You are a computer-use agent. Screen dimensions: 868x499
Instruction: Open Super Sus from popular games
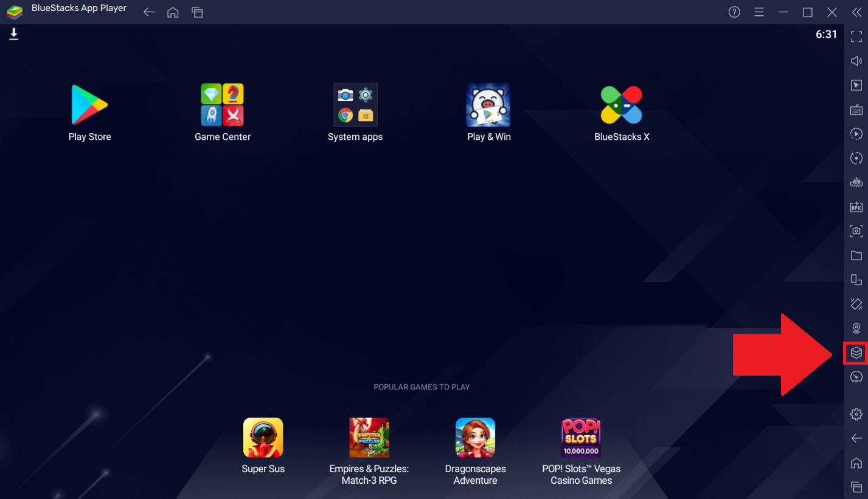pos(263,445)
